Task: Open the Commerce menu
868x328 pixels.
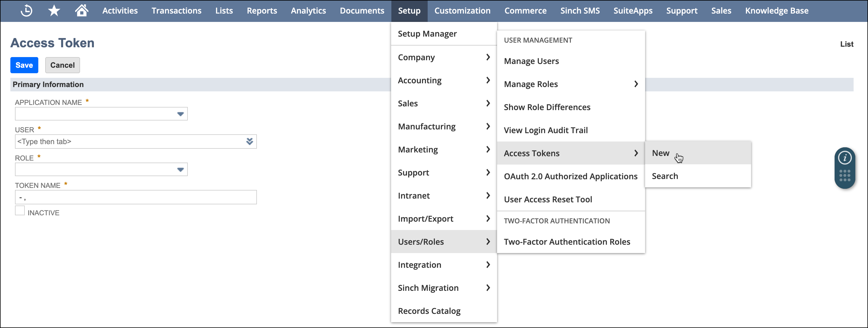Action: [x=525, y=11]
